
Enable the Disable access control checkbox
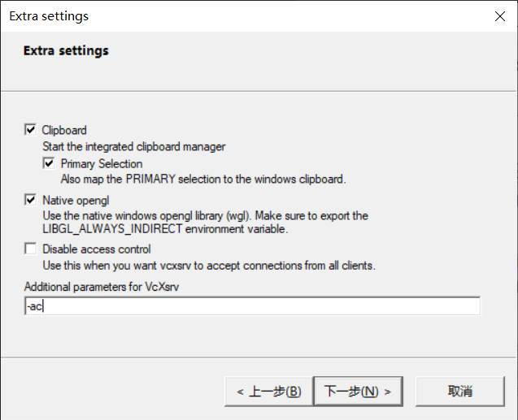[30, 249]
